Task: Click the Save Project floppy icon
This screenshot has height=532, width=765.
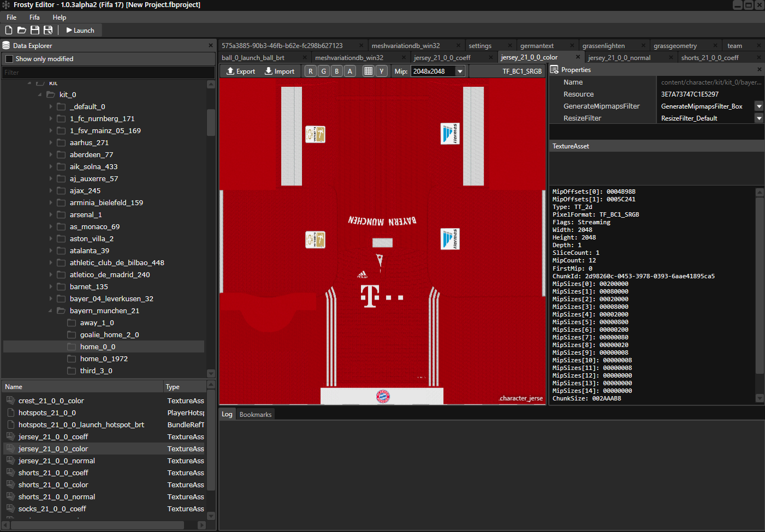Action: tap(35, 30)
